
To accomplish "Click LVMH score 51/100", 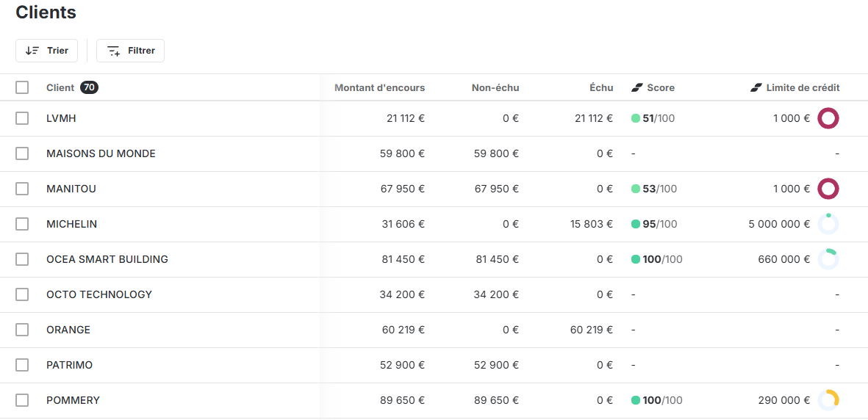I will (x=659, y=118).
